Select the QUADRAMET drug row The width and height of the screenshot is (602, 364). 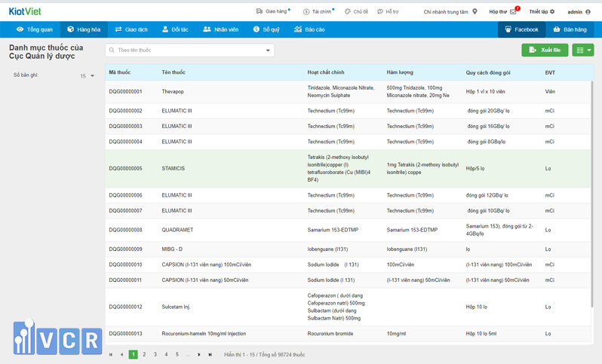tap(348, 230)
